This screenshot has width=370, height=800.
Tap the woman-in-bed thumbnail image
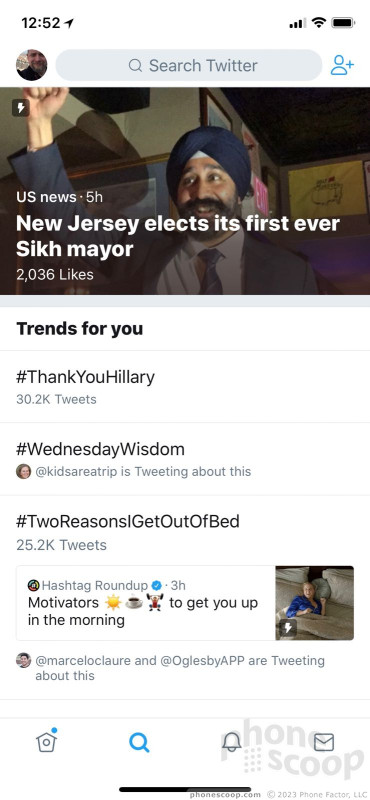click(314, 603)
